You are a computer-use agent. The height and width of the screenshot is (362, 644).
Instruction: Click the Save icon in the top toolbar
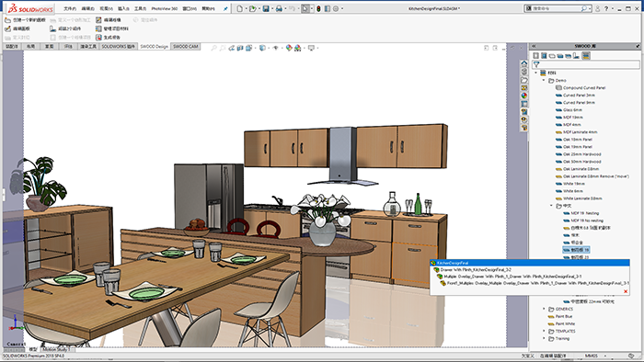266,8
